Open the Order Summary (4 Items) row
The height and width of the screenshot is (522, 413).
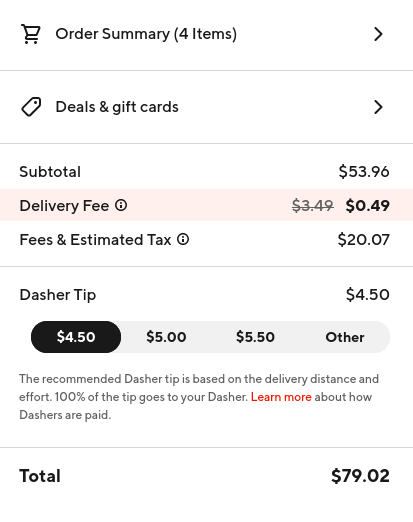point(206,34)
